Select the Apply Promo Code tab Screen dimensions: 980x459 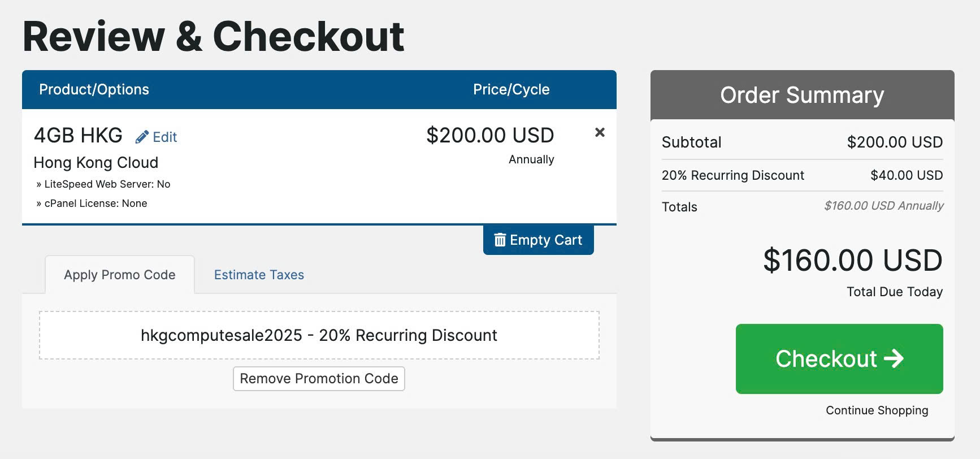(x=119, y=275)
